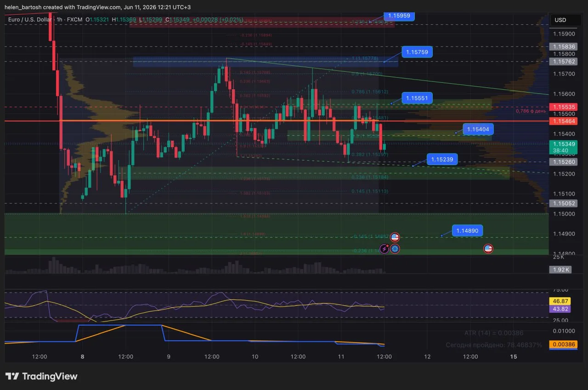Click date 15 on the time axis
This screenshot has height=390, width=588.
coord(514,356)
